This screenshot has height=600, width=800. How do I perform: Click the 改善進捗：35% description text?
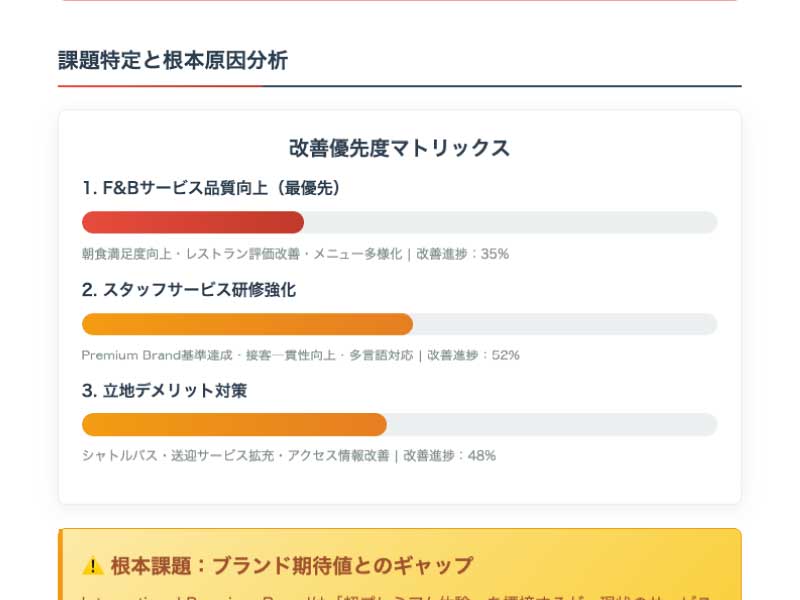click(x=463, y=254)
